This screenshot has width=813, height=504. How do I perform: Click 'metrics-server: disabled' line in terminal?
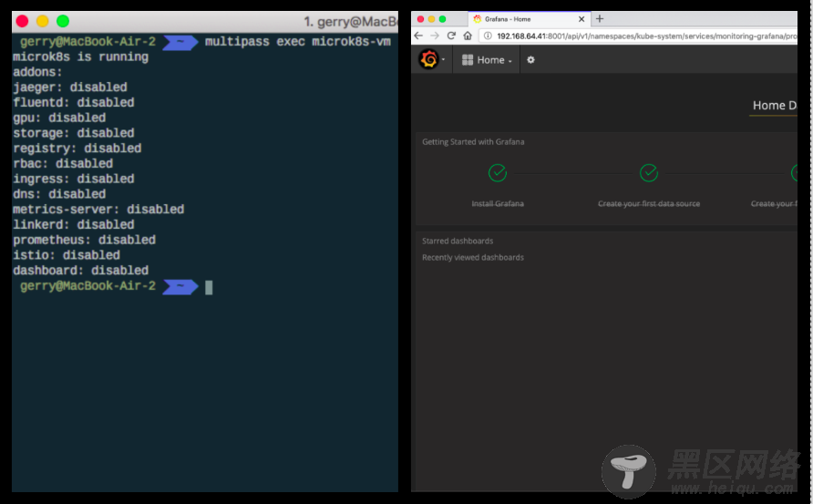tap(98, 210)
